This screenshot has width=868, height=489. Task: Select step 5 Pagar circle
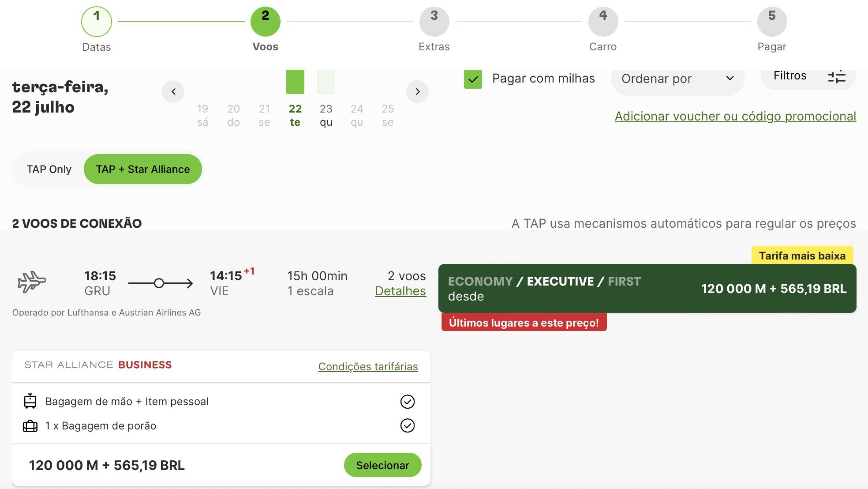point(772,22)
